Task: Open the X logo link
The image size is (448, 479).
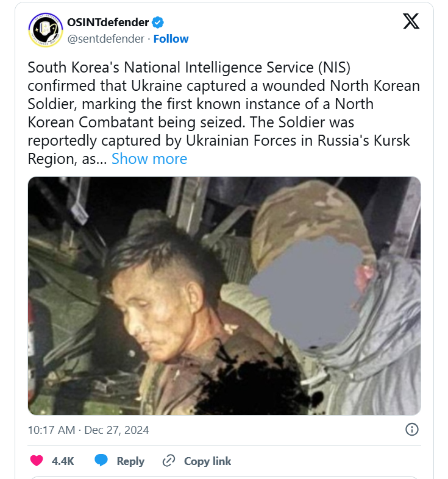Action: point(411,22)
